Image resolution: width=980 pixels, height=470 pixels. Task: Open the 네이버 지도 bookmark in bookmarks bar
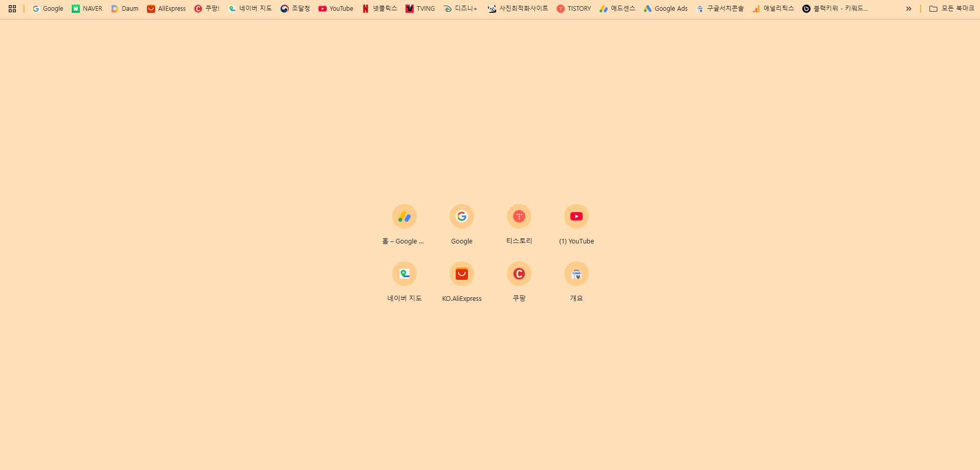click(x=250, y=9)
